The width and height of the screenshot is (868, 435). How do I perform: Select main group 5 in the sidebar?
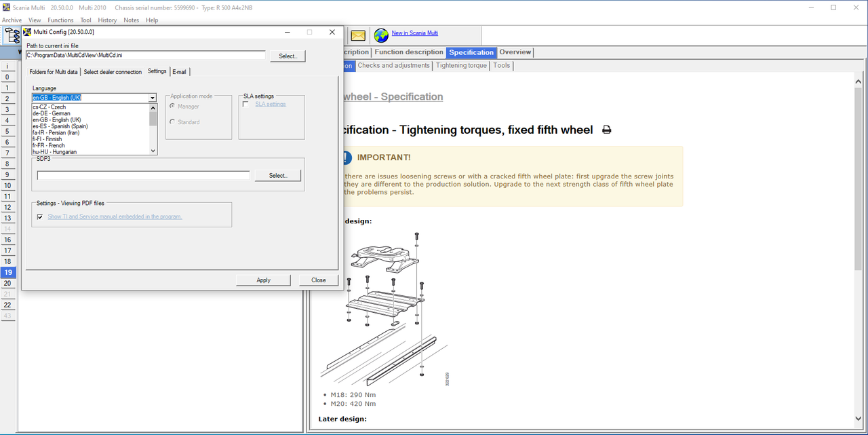pos(7,131)
